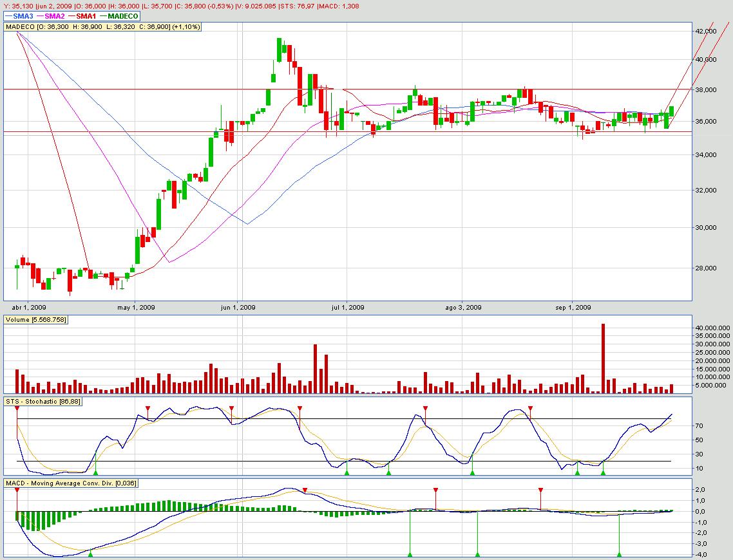Click the 10 level on Stochastic axis
The width and height of the screenshot is (733, 560).
tap(700, 469)
